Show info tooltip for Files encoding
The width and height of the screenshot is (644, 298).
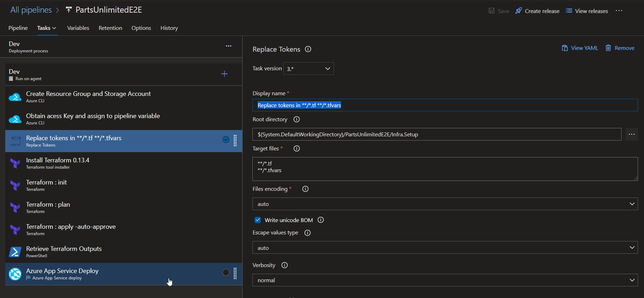coord(306,189)
